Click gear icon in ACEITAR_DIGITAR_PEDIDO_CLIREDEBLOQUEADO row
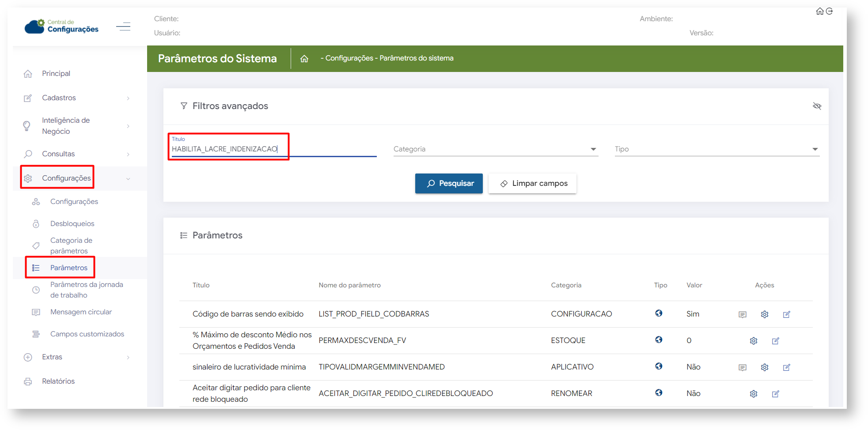Image resolution: width=868 pixels, height=430 pixels. point(753,394)
